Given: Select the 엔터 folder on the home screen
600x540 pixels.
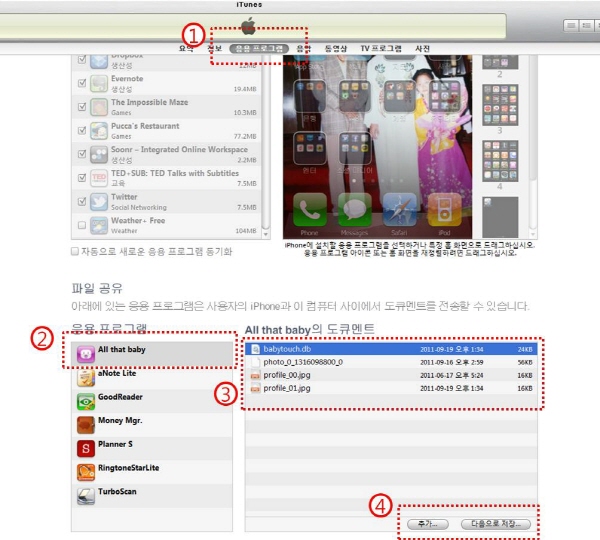Looking at the screenshot, I should click(310, 148).
